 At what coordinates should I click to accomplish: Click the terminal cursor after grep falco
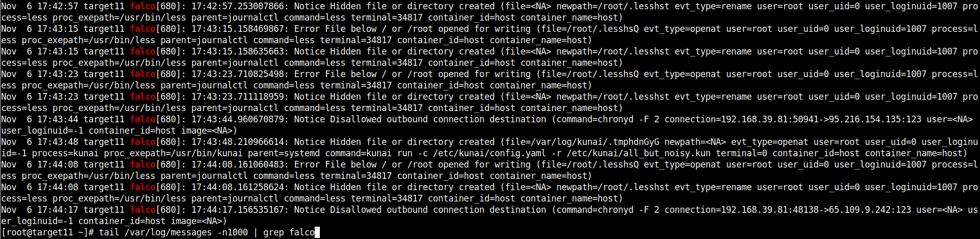[317, 232]
